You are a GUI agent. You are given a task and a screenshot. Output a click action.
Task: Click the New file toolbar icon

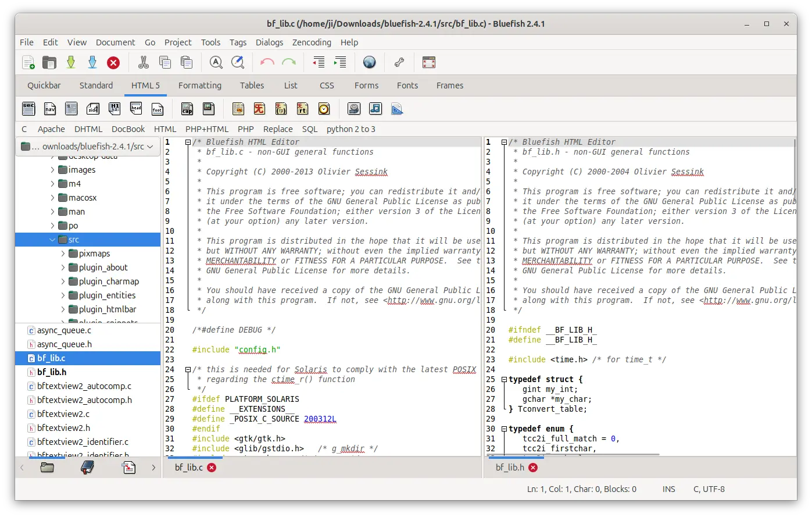pyautogui.click(x=28, y=63)
